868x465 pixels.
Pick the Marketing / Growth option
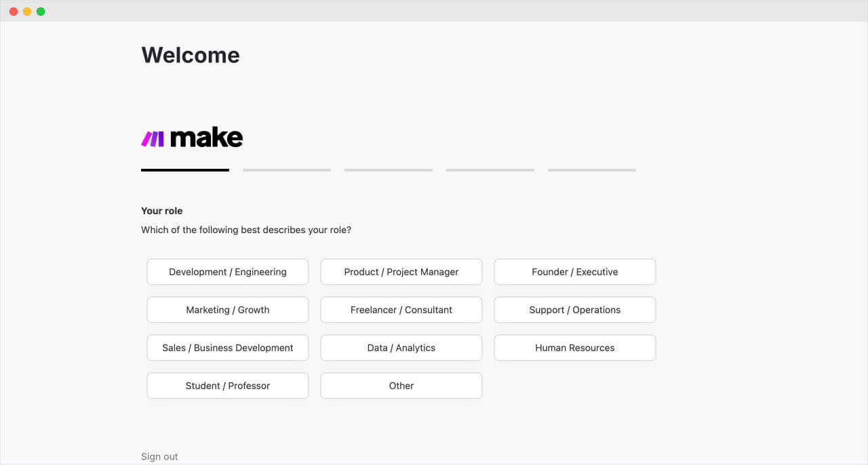point(227,309)
